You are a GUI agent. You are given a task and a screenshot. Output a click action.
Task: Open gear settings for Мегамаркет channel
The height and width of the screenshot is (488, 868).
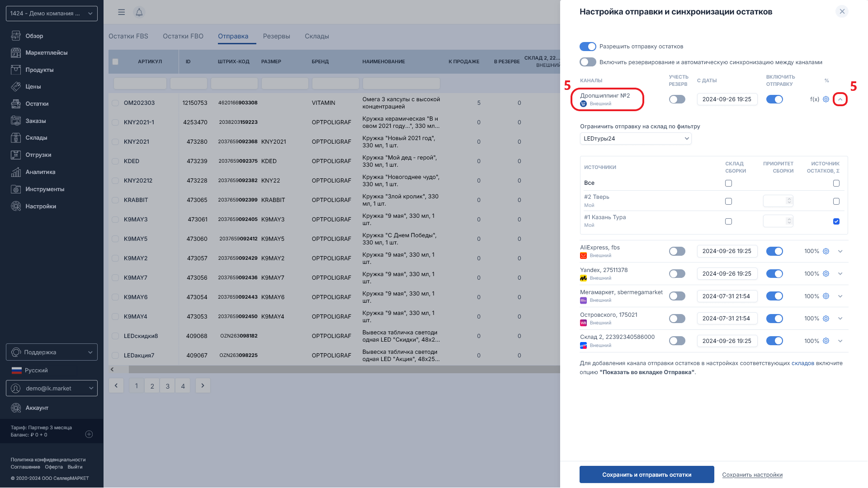point(826,296)
